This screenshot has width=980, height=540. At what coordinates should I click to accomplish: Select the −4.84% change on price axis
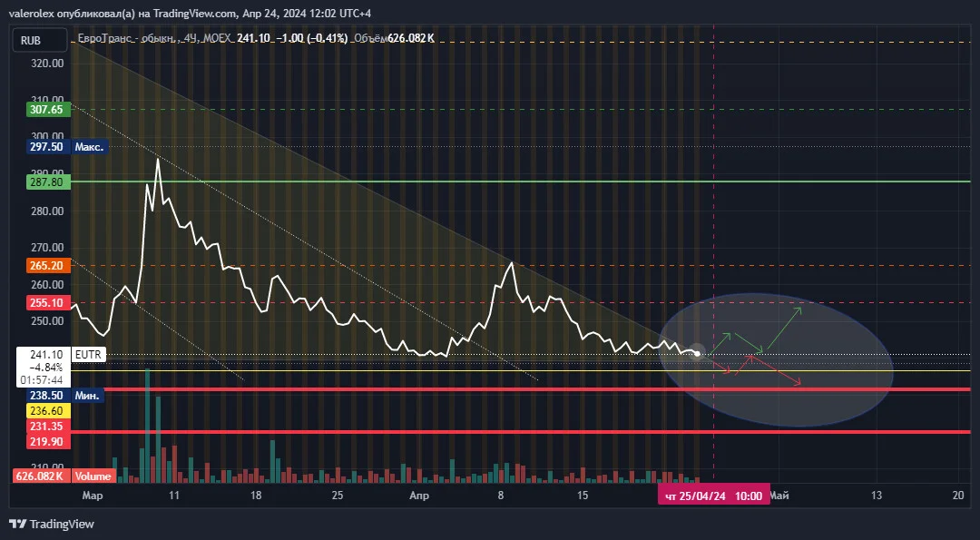[x=45, y=368]
